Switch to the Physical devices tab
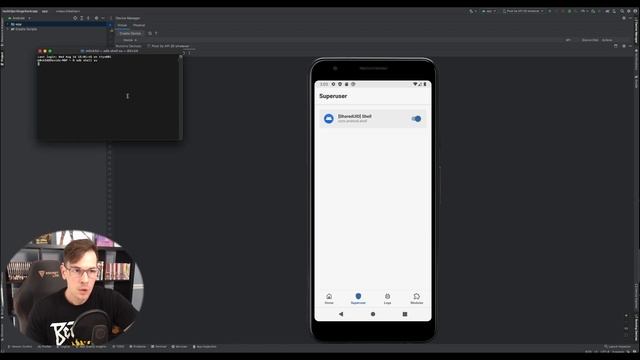 coord(139,25)
